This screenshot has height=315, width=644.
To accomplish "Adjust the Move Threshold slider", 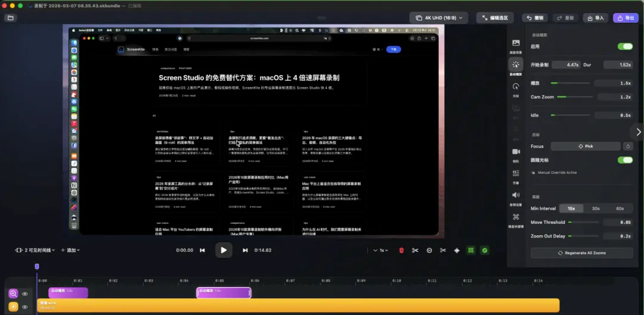I will point(583,222).
